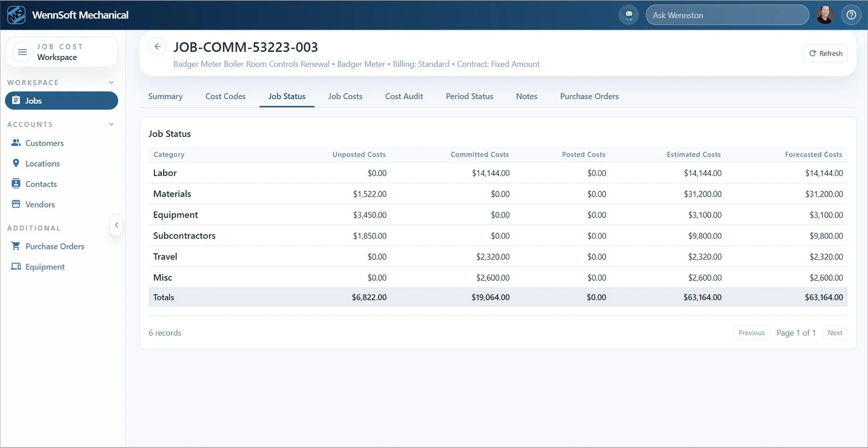
Task: Click the Purchase Orders cart icon
Action: coord(16,246)
